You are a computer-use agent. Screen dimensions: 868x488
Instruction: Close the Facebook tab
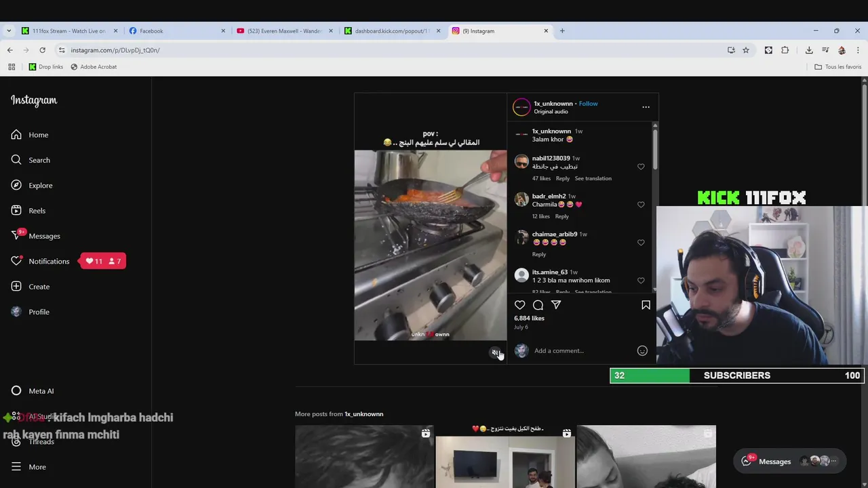coord(223,30)
